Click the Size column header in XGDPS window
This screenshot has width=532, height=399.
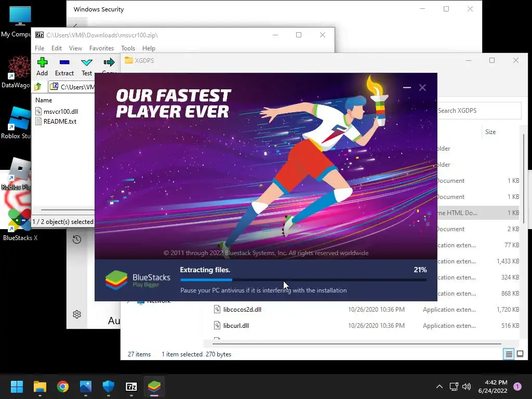(490, 132)
